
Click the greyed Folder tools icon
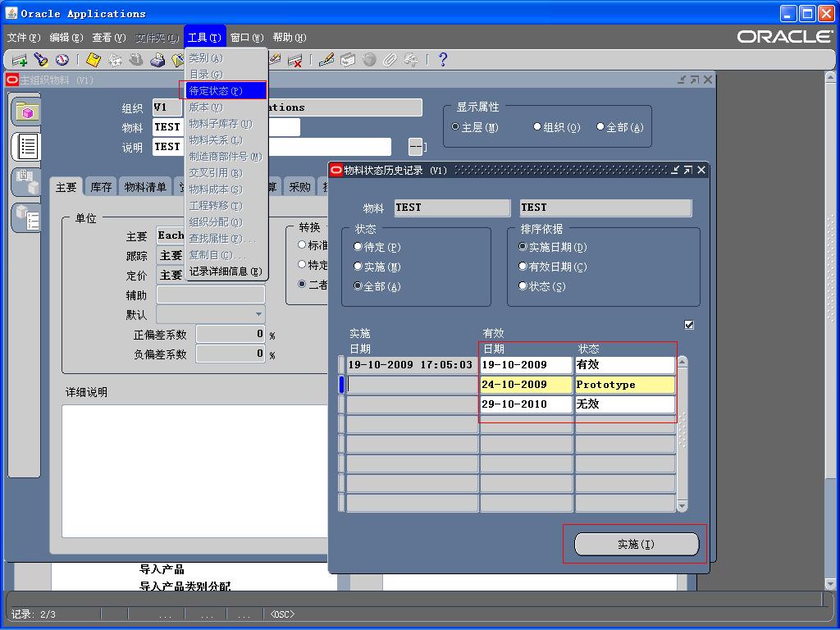(x=412, y=60)
